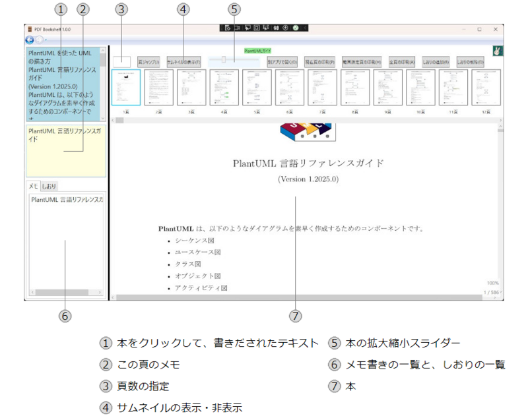The width and height of the screenshot is (528, 420).
Task: Click the book zoom slider handle
Action: pyautogui.click(x=224, y=60)
